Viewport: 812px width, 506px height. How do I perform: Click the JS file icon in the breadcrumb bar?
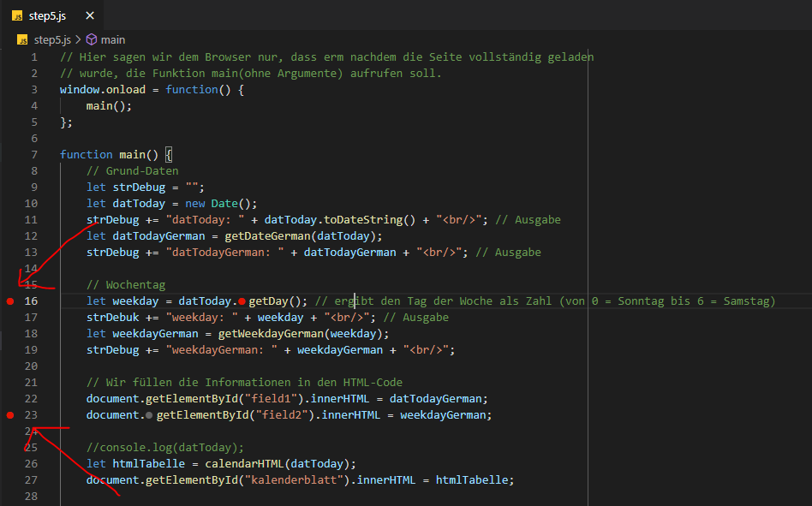[x=22, y=39]
